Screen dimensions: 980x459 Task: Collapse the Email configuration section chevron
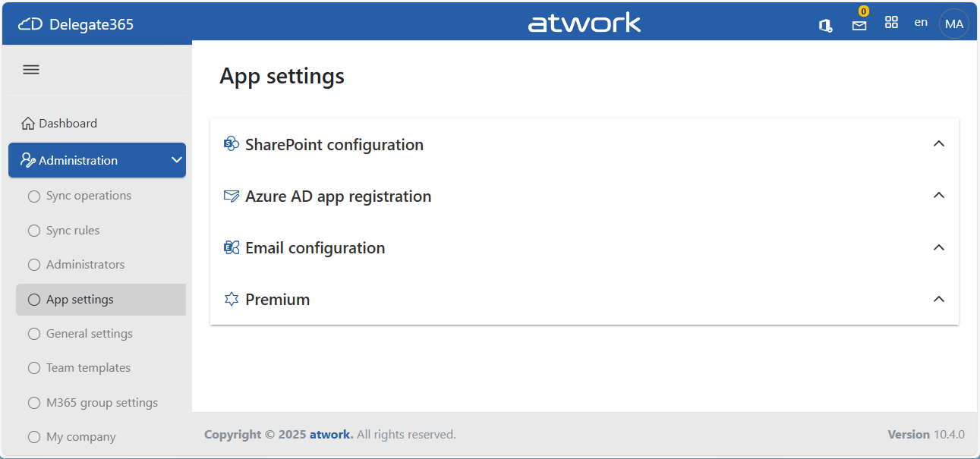(939, 248)
